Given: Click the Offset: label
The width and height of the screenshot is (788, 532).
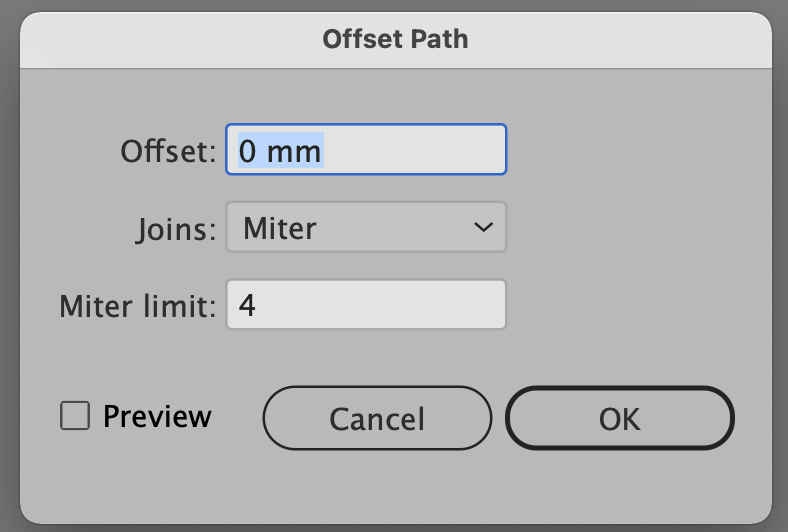Looking at the screenshot, I should pos(168,151).
